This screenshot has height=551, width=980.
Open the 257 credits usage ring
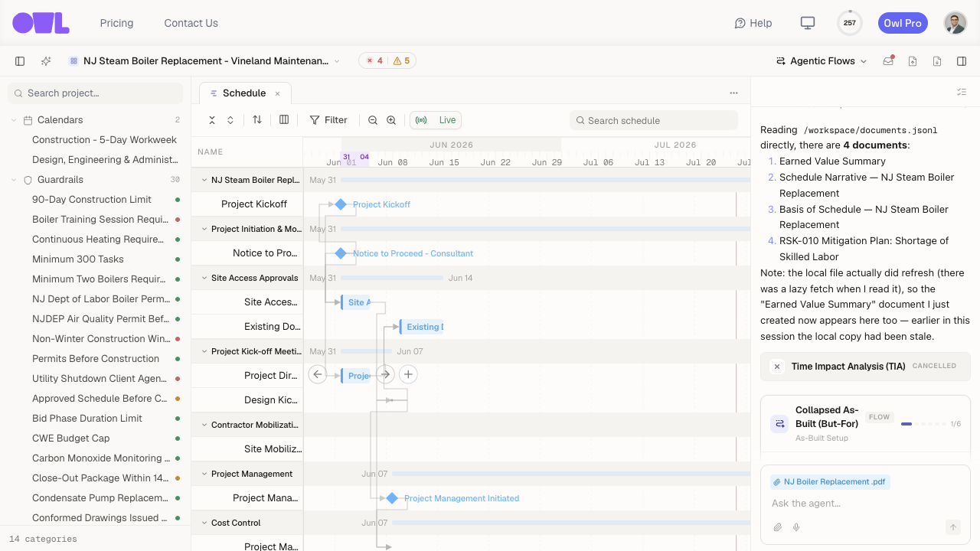point(850,23)
